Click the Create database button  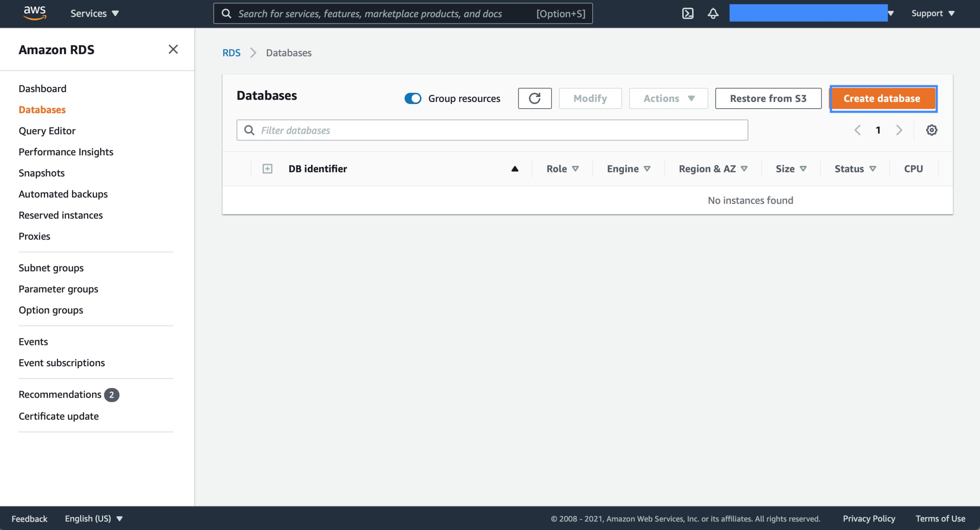point(882,98)
